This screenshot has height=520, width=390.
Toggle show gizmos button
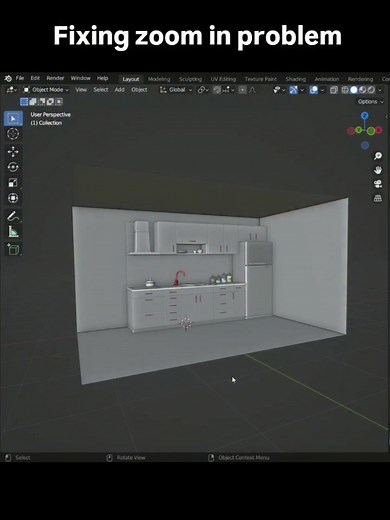point(293,90)
